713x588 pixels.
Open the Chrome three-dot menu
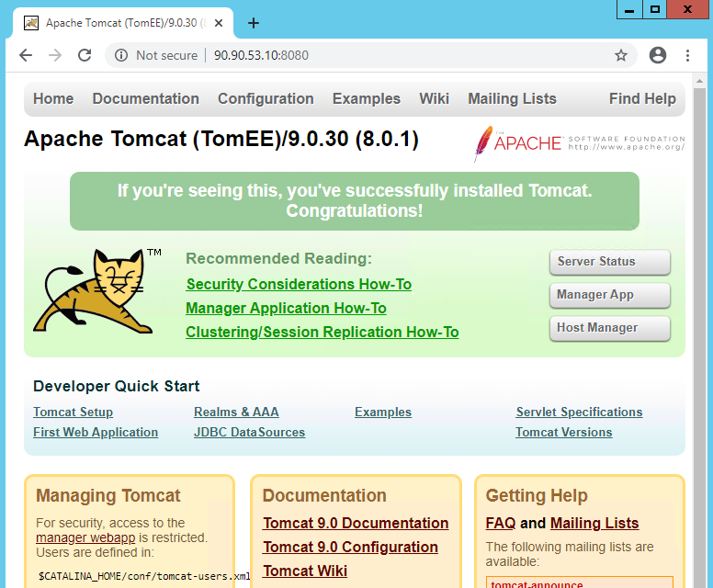[687, 55]
